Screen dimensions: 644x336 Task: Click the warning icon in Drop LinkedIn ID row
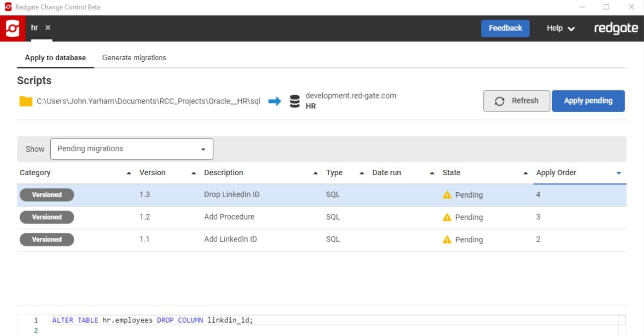pyautogui.click(x=447, y=195)
